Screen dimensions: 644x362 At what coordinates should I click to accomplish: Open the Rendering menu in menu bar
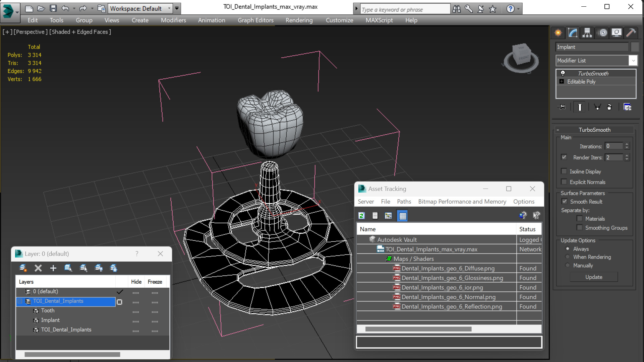tap(299, 20)
